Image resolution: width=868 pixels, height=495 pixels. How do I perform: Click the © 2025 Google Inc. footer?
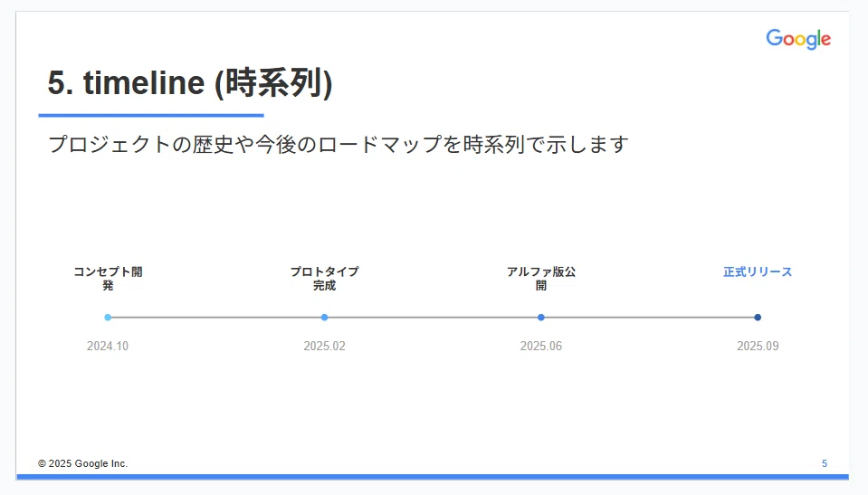coord(82,463)
